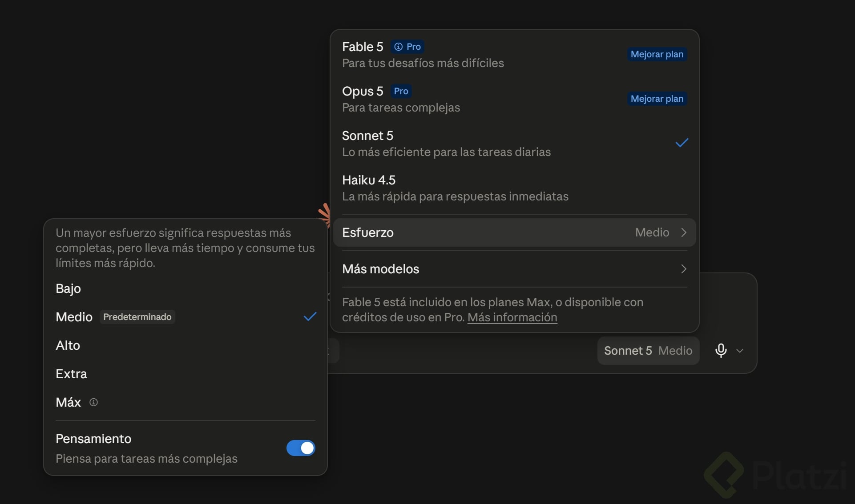Click the orange Claude starburst icon

[x=325, y=214]
